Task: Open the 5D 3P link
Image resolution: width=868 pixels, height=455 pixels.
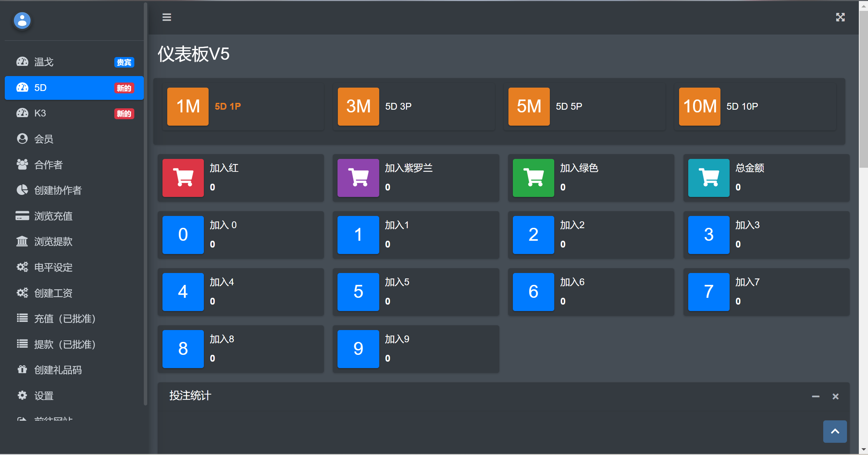Action: pyautogui.click(x=398, y=106)
